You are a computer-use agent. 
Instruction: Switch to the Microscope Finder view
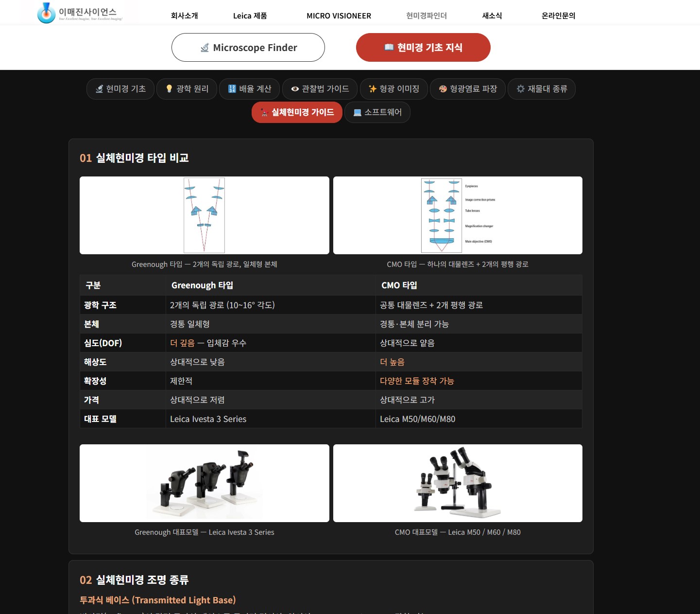click(248, 48)
